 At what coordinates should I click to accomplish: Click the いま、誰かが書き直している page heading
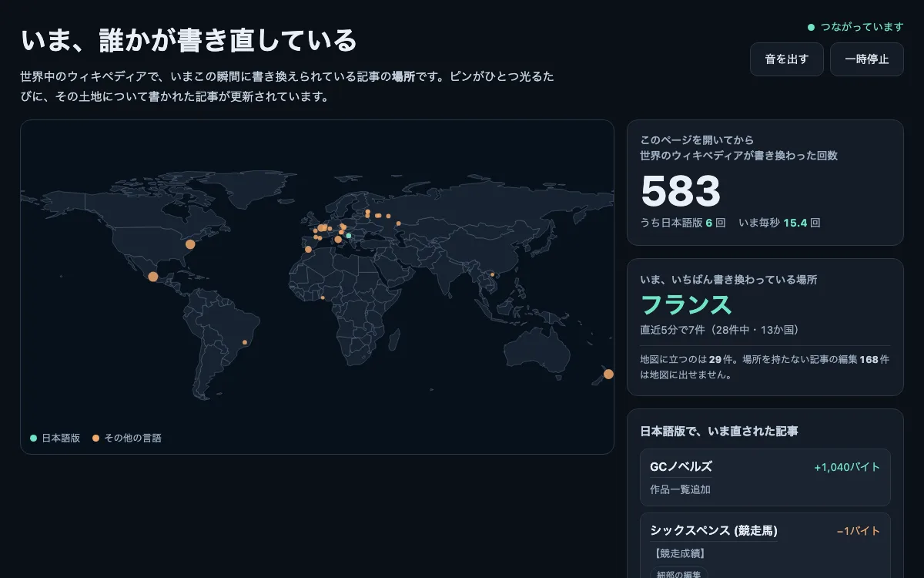tap(189, 41)
